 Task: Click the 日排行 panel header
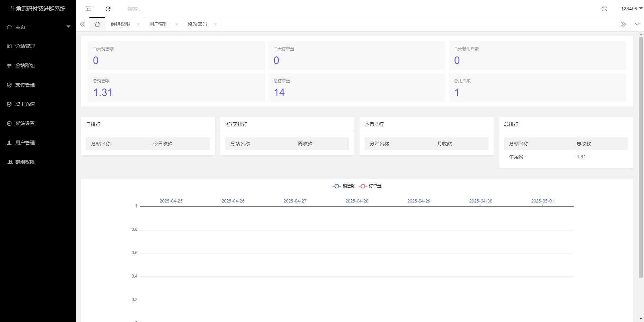pyautogui.click(x=148, y=124)
